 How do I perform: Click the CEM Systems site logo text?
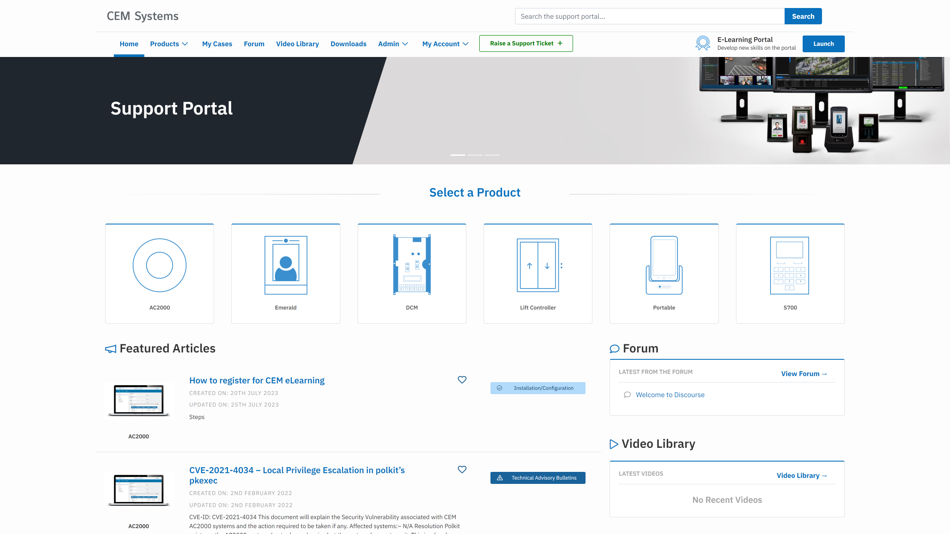pyautogui.click(x=142, y=16)
